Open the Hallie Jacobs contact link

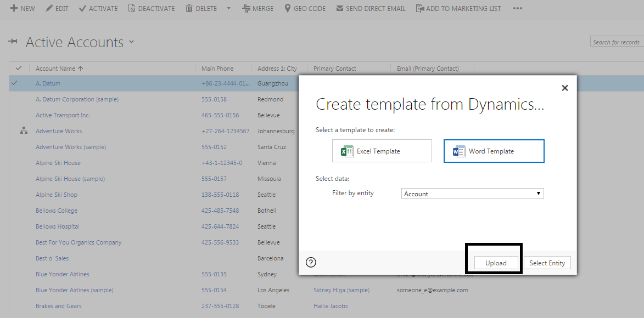coord(331,306)
